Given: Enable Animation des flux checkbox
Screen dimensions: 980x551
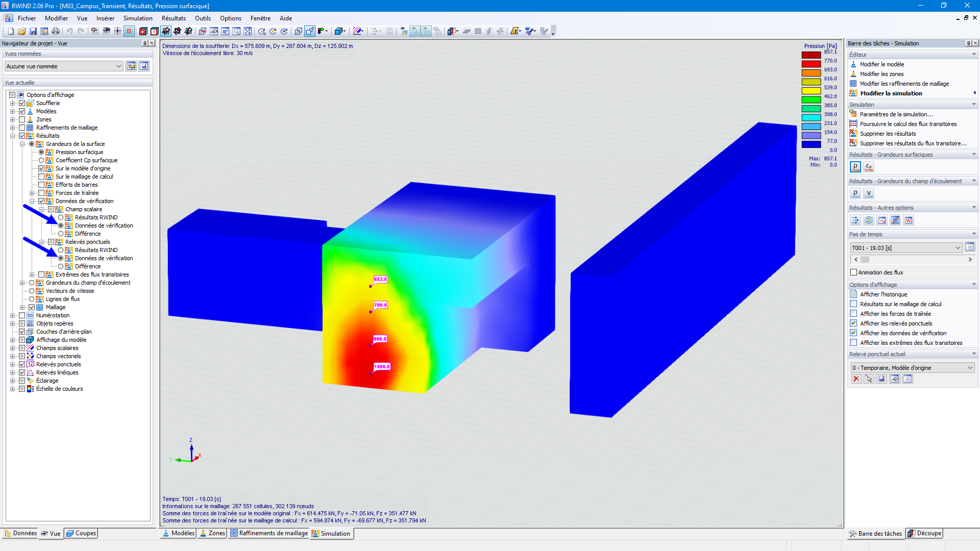Looking at the screenshot, I should 853,272.
